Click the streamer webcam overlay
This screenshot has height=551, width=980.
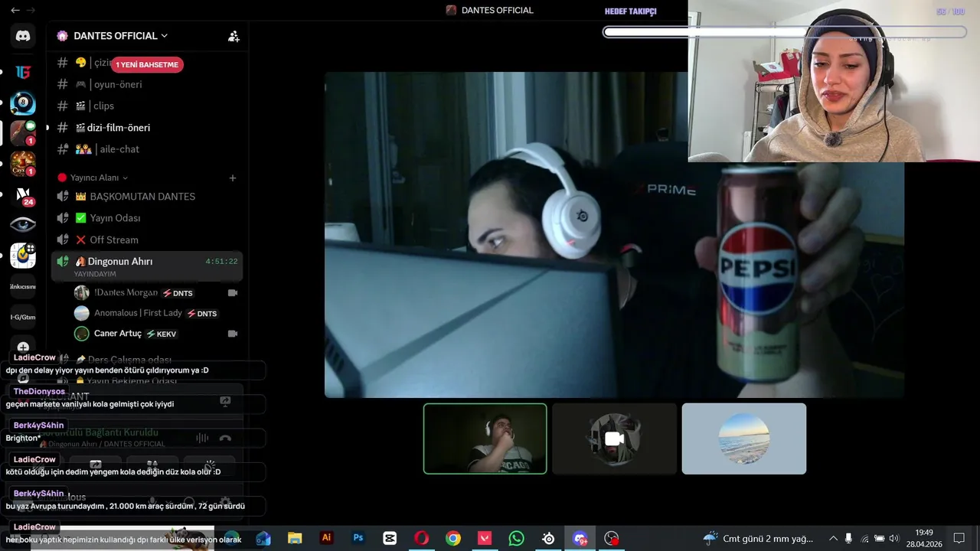click(834, 81)
